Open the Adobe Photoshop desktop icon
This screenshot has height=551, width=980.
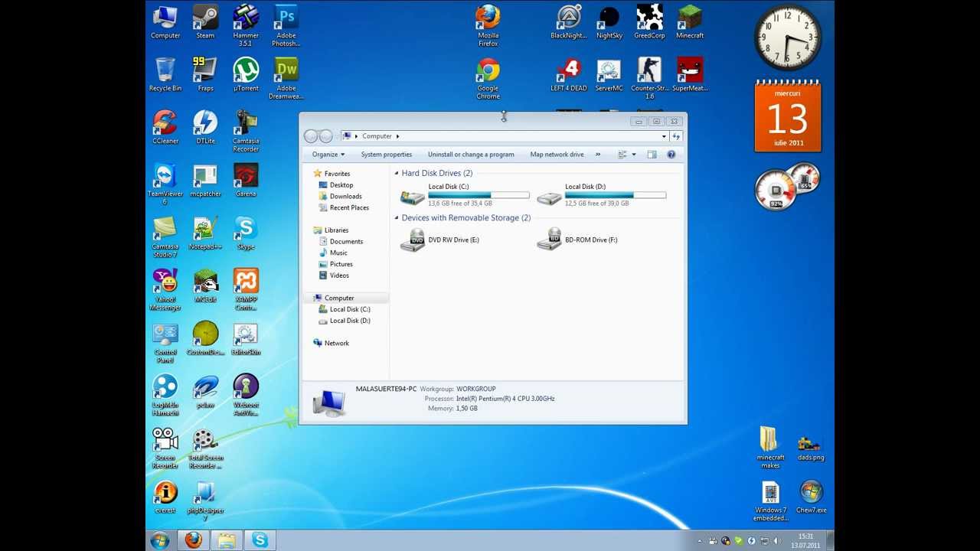(286, 24)
